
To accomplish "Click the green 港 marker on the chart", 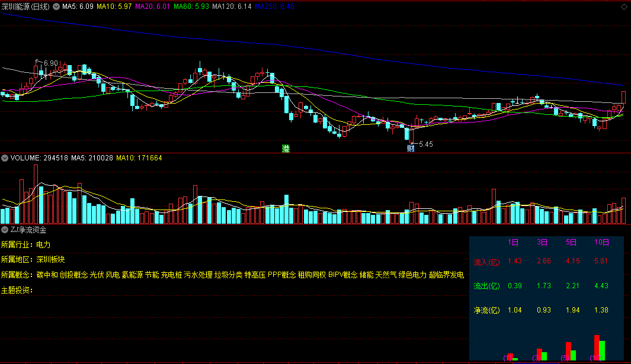I will (x=286, y=149).
